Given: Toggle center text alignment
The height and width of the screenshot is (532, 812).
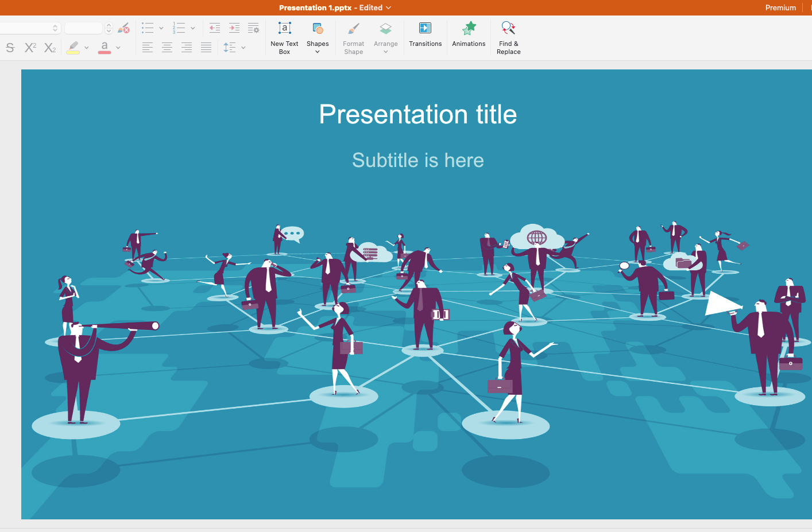Looking at the screenshot, I should tap(167, 47).
